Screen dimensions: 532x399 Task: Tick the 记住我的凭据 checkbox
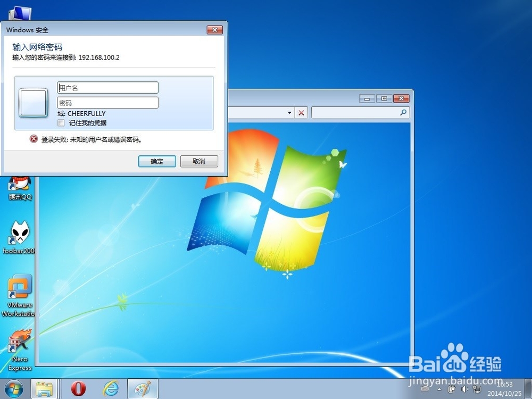(x=61, y=123)
